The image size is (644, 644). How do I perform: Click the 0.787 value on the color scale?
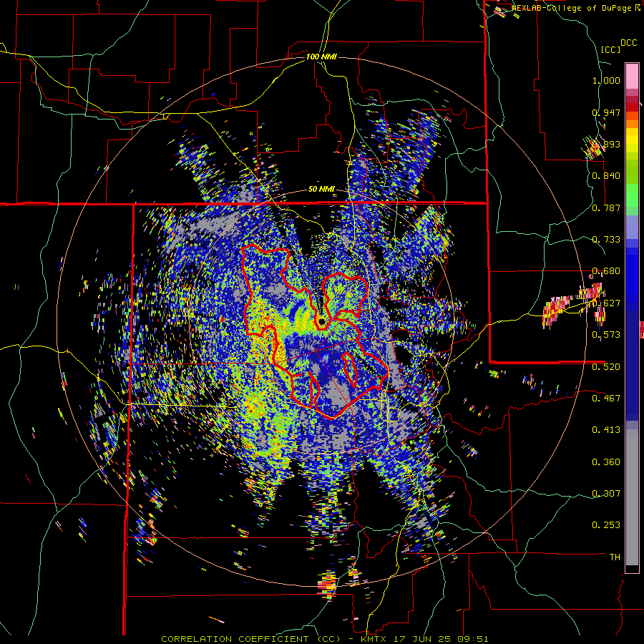(x=606, y=208)
